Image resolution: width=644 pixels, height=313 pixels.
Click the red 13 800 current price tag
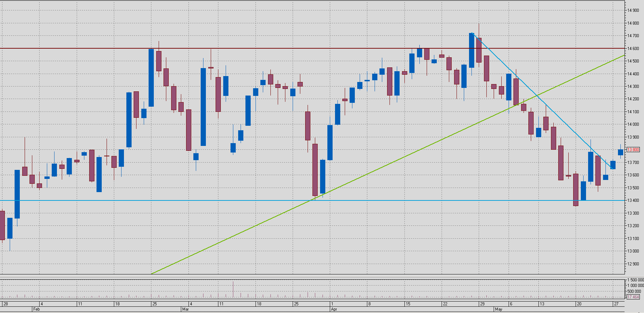(x=633, y=150)
